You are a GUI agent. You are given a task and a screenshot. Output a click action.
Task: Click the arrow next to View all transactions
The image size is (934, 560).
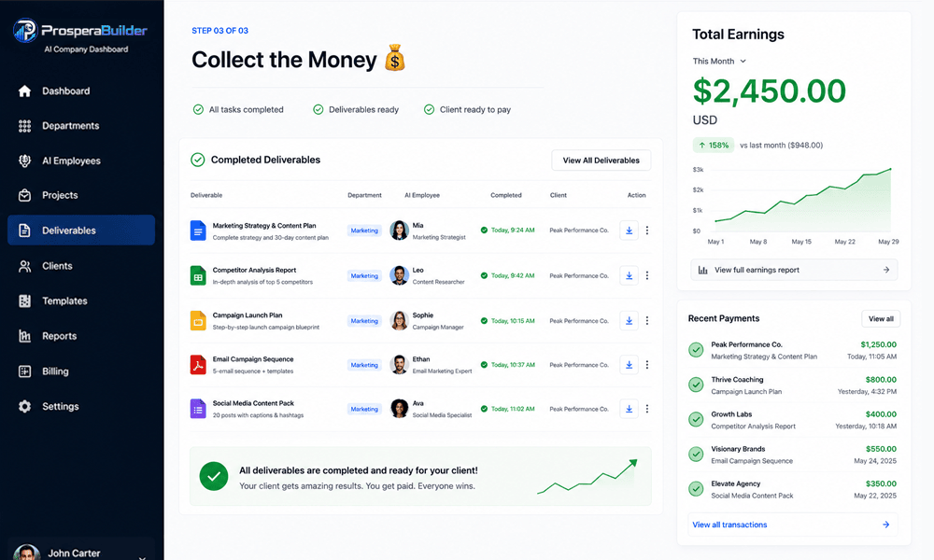tap(885, 525)
